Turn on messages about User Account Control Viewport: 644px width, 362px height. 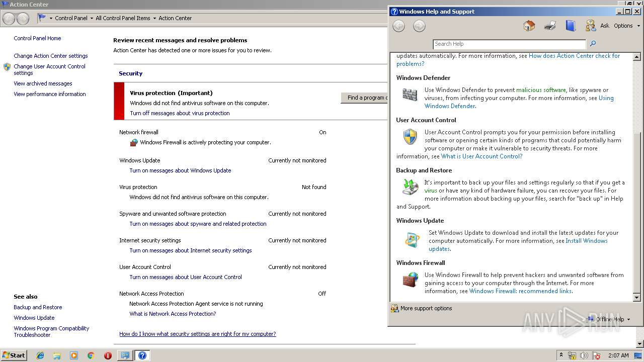point(186,277)
